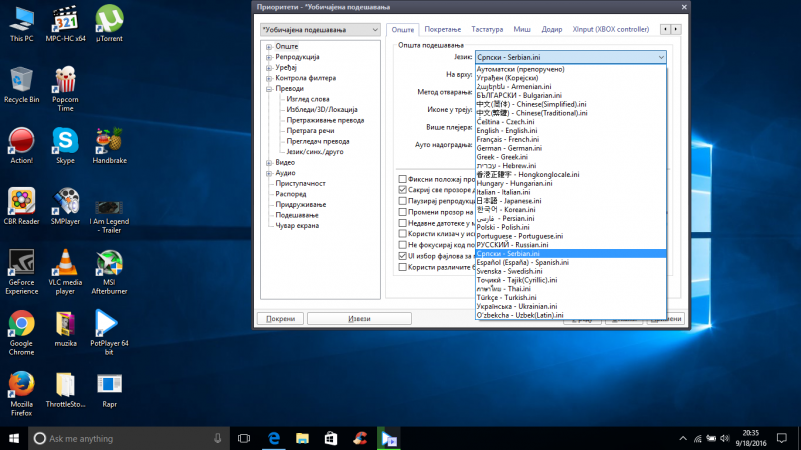This screenshot has width=801, height=450.
Task: Select Изглед слова in the tree
Action: (308, 99)
